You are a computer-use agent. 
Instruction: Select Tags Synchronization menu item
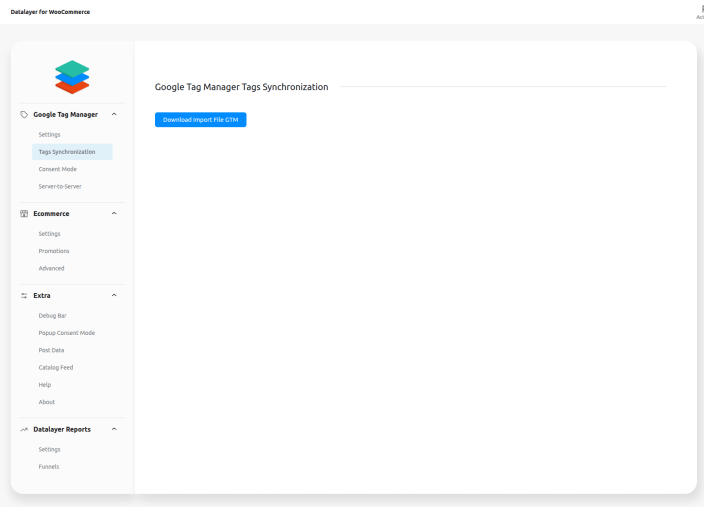click(72, 152)
